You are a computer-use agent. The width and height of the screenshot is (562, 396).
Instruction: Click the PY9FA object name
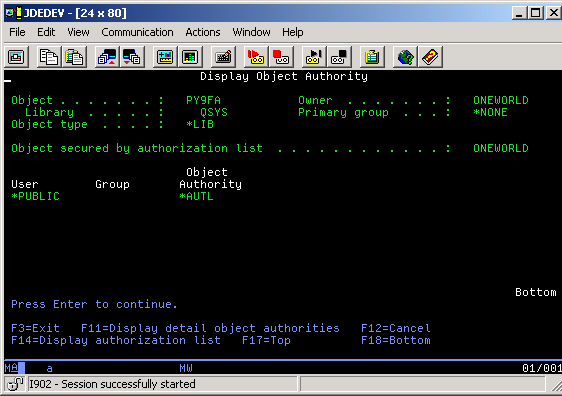click(x=203, y=100)
